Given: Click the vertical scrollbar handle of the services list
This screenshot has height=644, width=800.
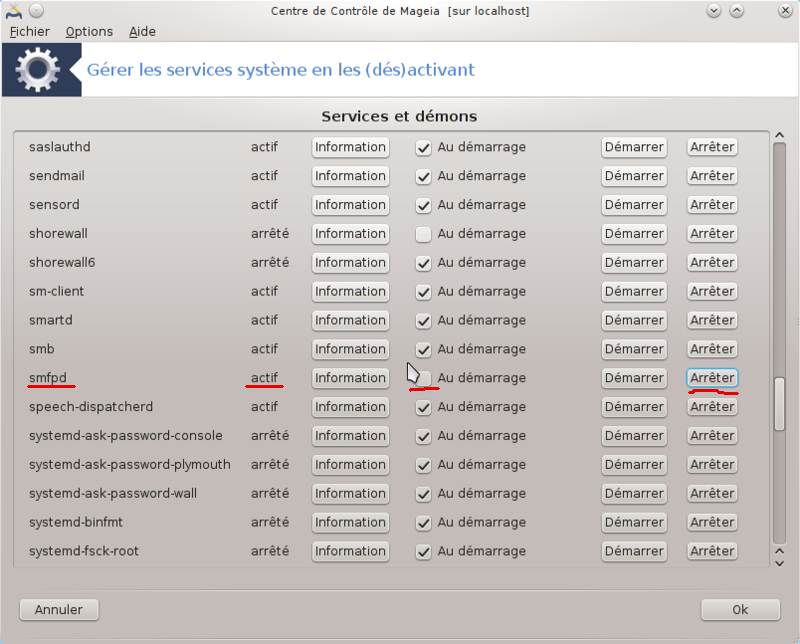Looking at the screenshot, I should [779, 404].
